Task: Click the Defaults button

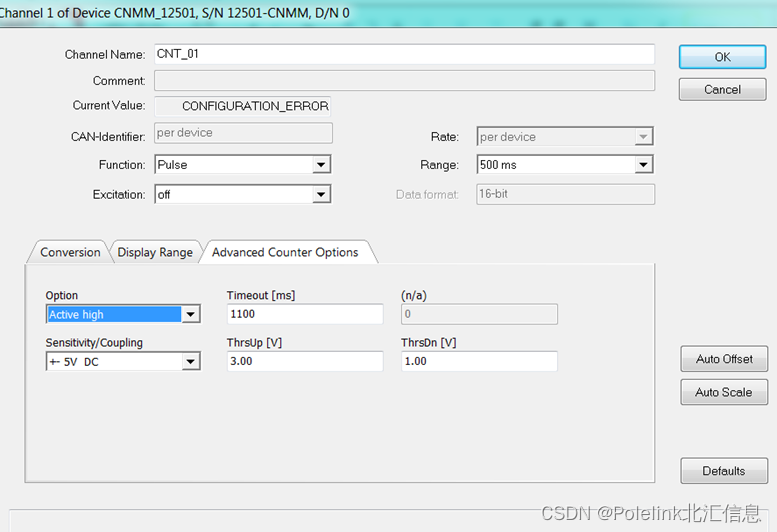Action: 724,471
